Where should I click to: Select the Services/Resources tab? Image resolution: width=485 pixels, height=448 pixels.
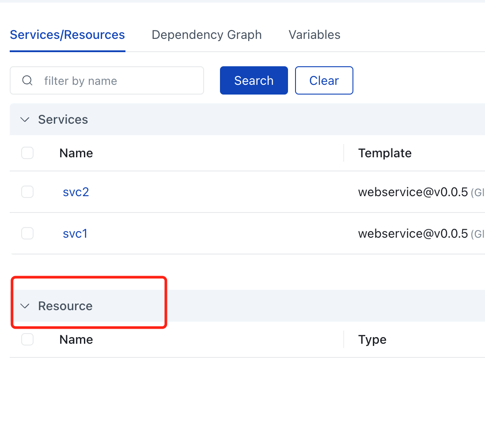pyautogui.click(x=67, y=34)
